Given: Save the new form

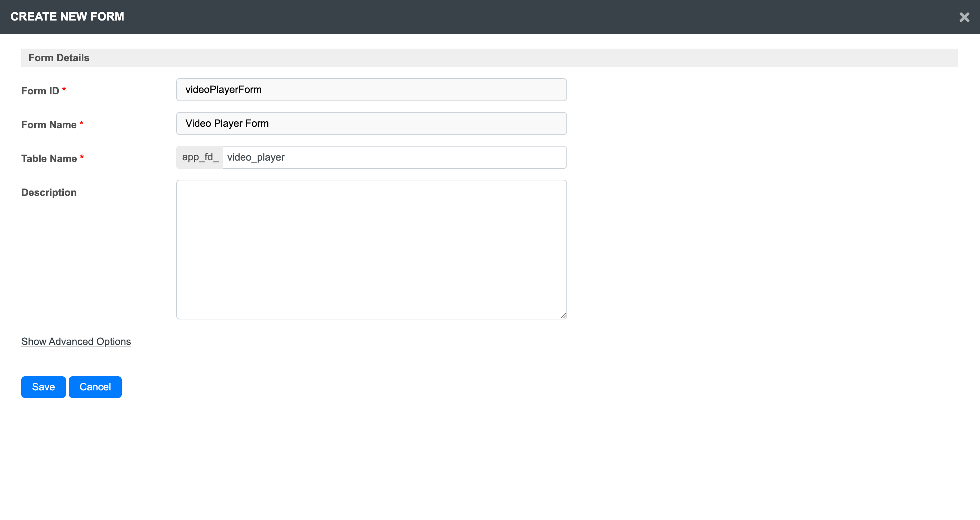Looking at the screenshot, I should tap(43, 387).
